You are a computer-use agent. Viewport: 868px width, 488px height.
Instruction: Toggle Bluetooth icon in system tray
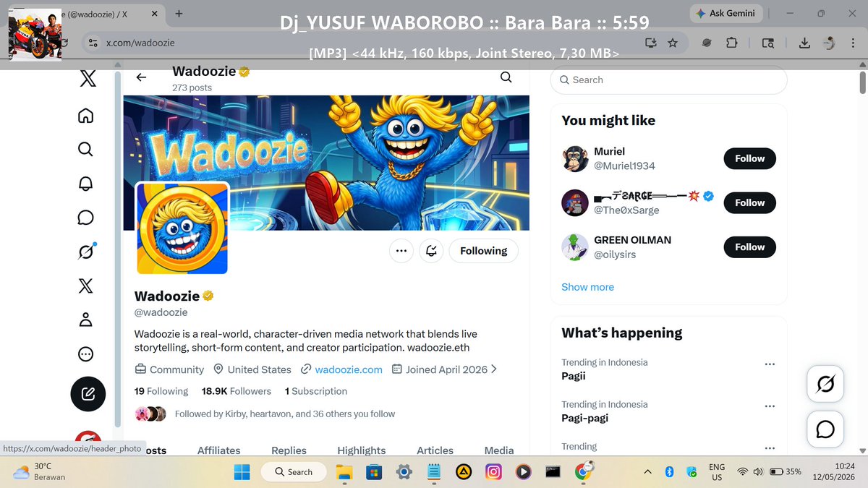669,471
